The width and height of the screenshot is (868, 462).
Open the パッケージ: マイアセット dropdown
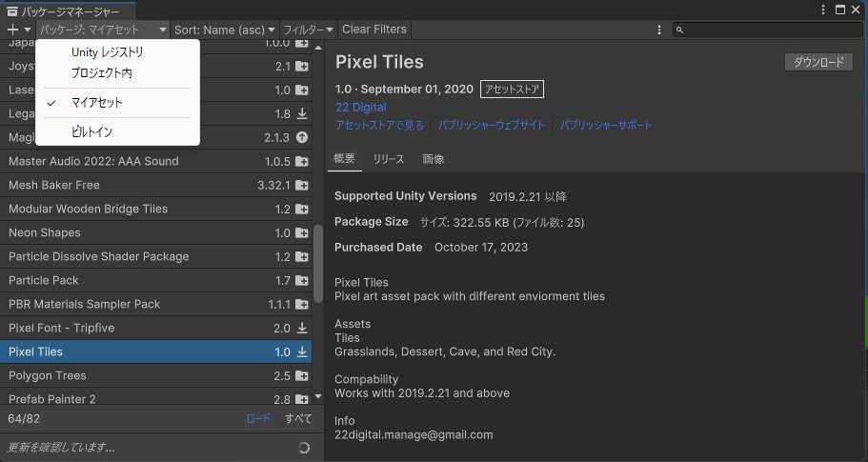[103, 30]
